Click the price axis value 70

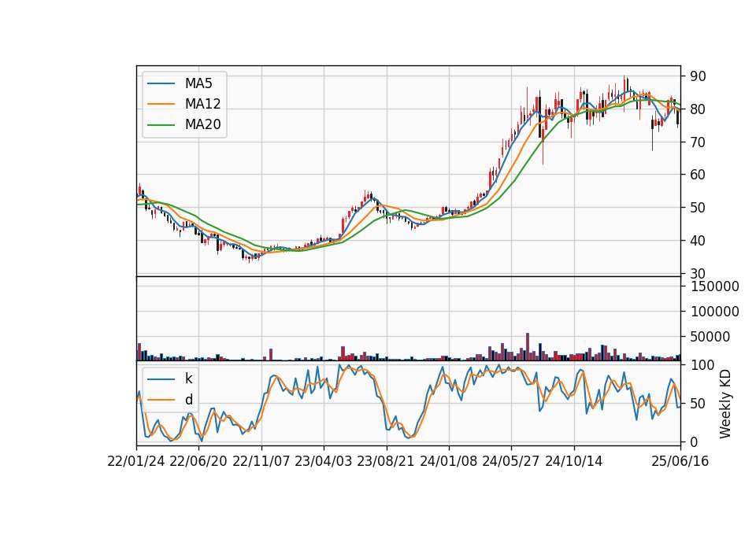tap(698, 142)
